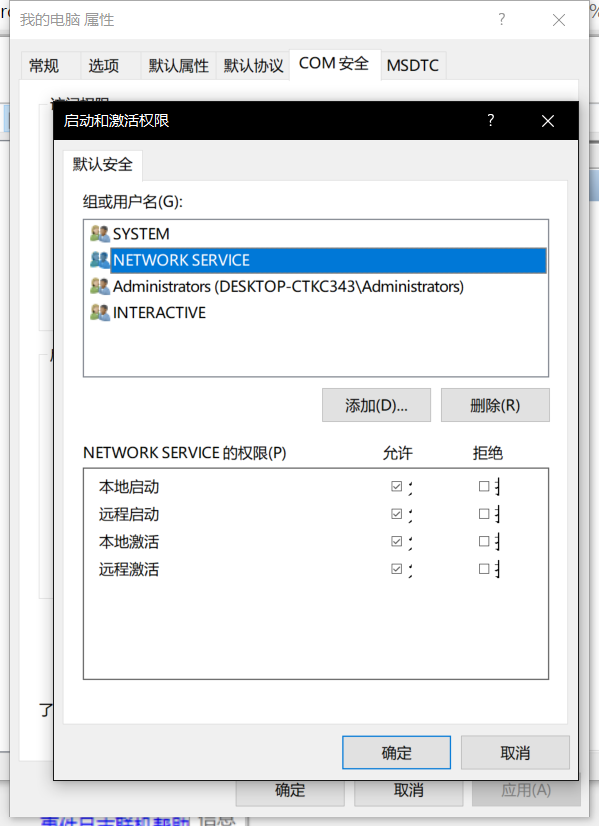The height and width of the screenshot is (826, 599).
Task: Click the 本地启动 permission label
Action: [x=129, y=487]
